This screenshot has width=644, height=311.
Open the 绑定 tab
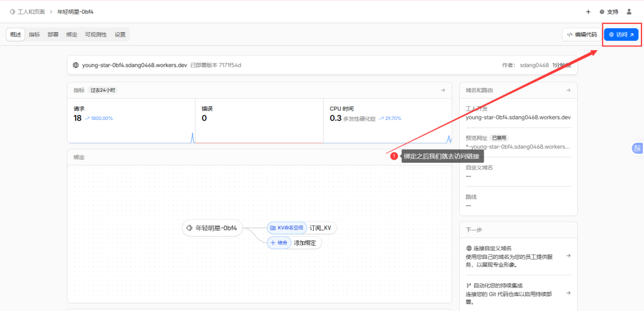[x=72, y=35]
